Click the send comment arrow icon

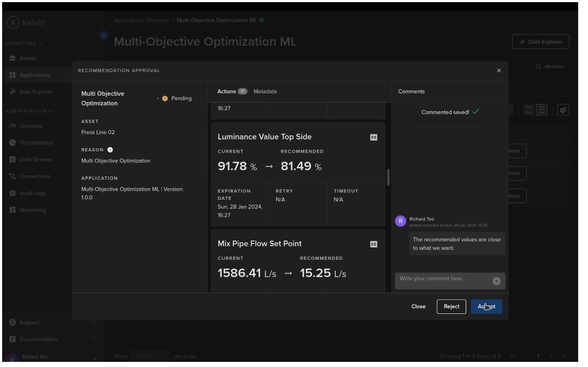496,281
